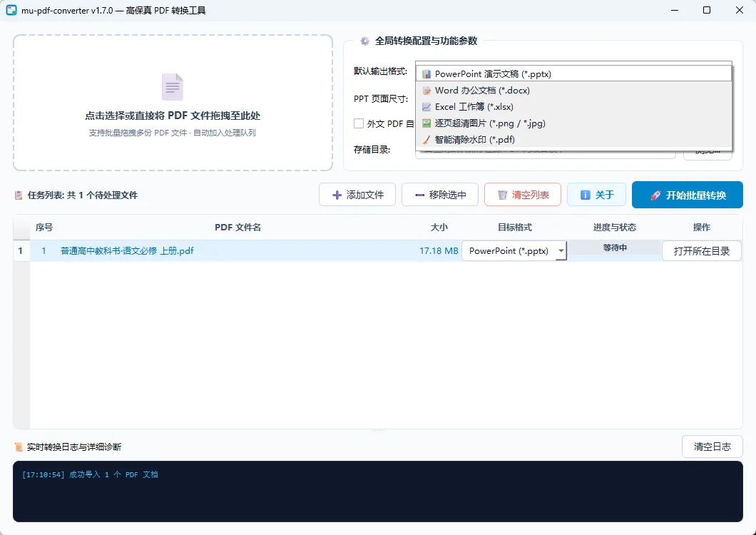Click the minus icon on 移除选中 button
The width and height of the screenshot is (756, 535).
(x=419, y=195)
